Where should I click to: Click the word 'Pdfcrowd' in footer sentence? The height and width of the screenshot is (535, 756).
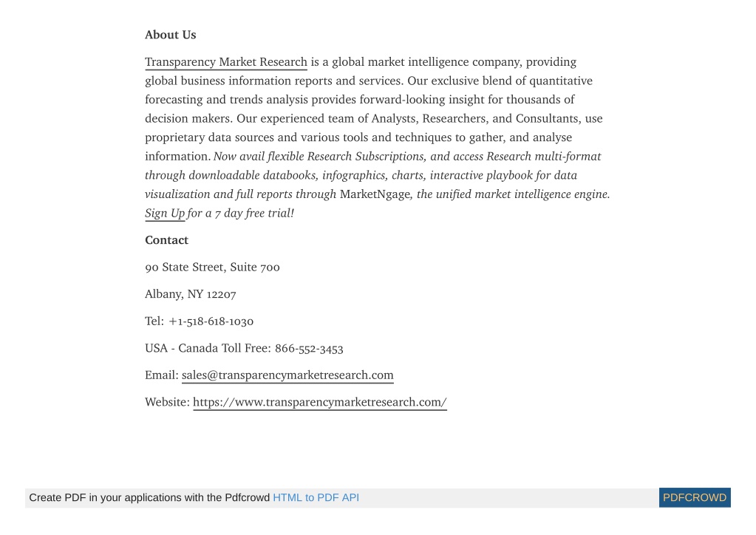(x=247, y=497)
